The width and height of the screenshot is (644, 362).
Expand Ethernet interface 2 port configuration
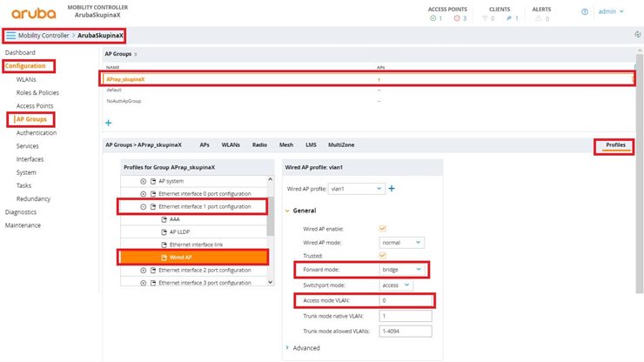pyautogui.click(x=143, y=271)
